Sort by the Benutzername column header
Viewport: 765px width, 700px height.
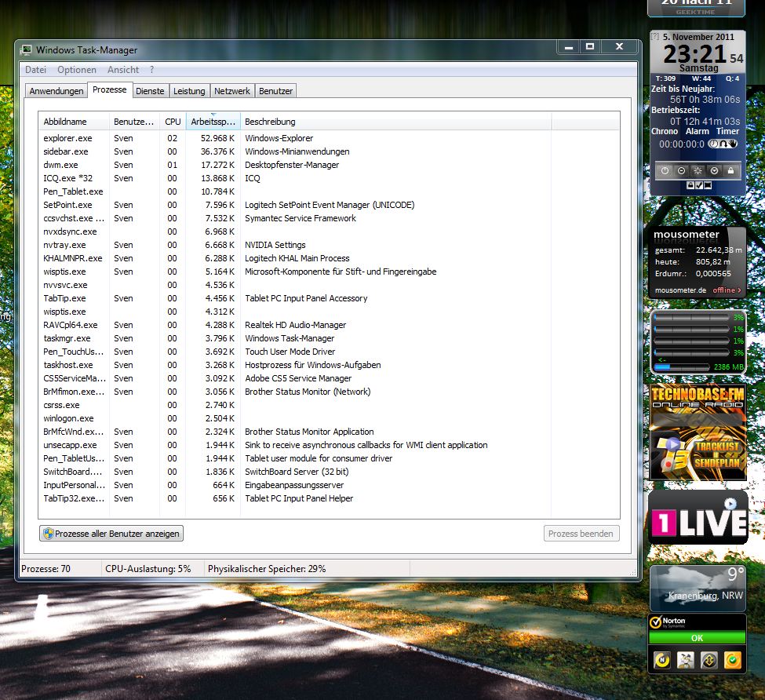click(134, 122)
